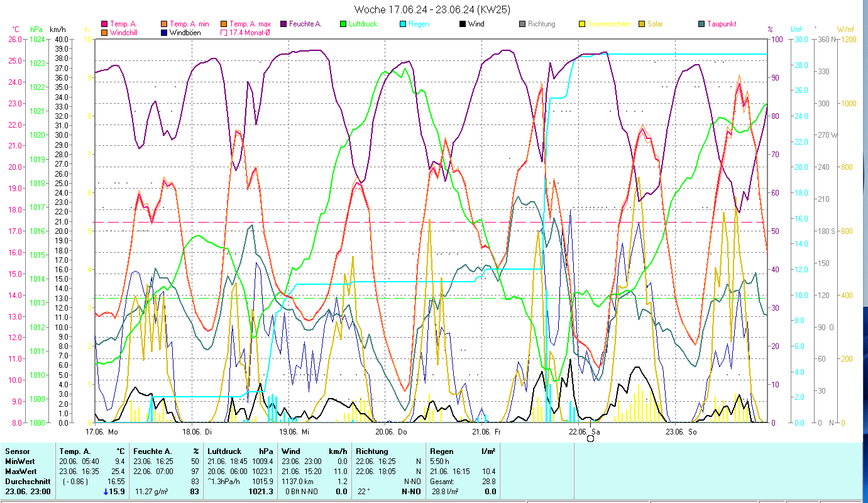
Task: Click the Solar legend swatch
Action: [642, 25]
